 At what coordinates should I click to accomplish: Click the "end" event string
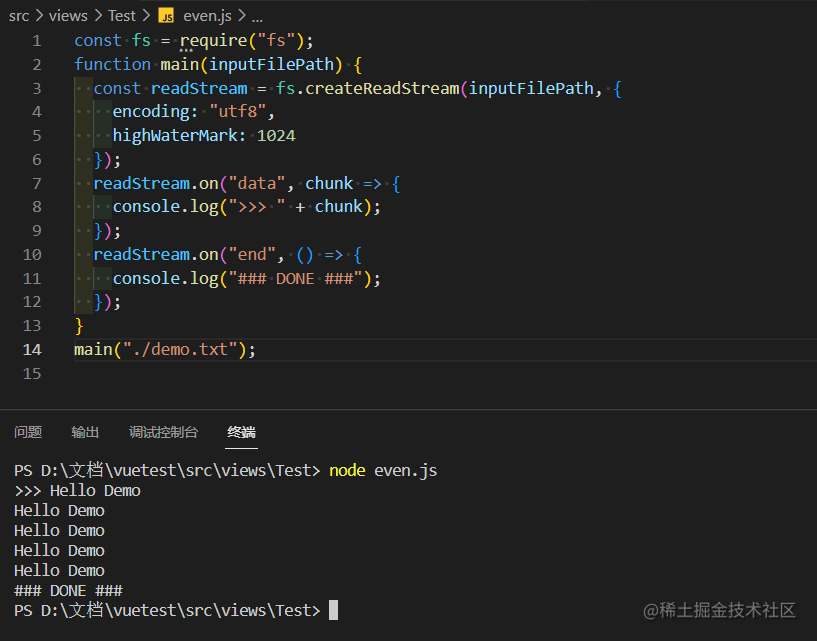252,255
